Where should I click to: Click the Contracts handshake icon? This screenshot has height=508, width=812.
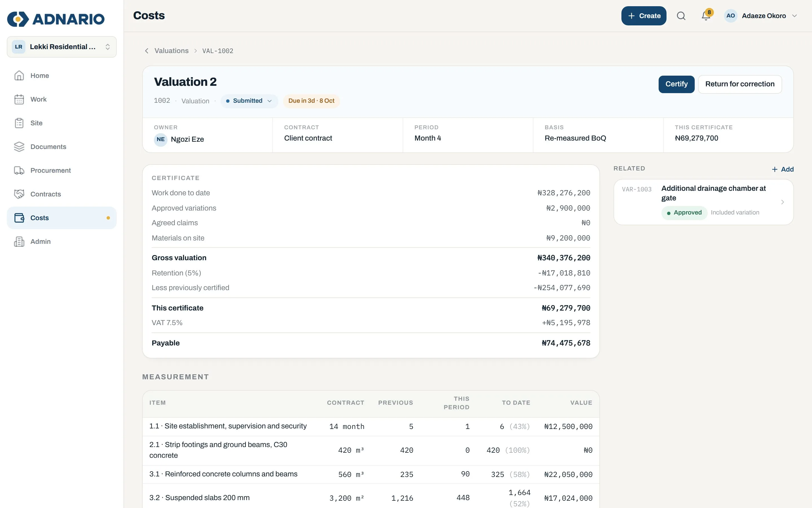[19, 194]
